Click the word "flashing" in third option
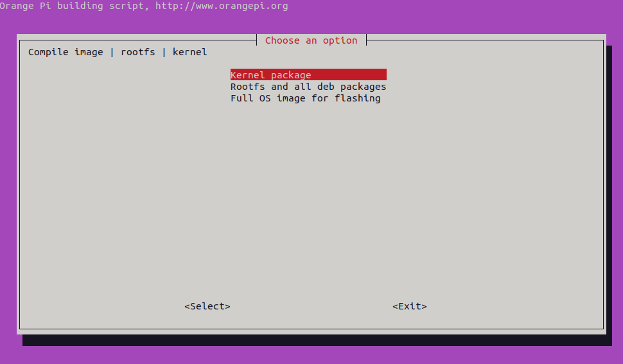Image resolution: width=623 pixels, height=364 pixels. coord(357,98)
